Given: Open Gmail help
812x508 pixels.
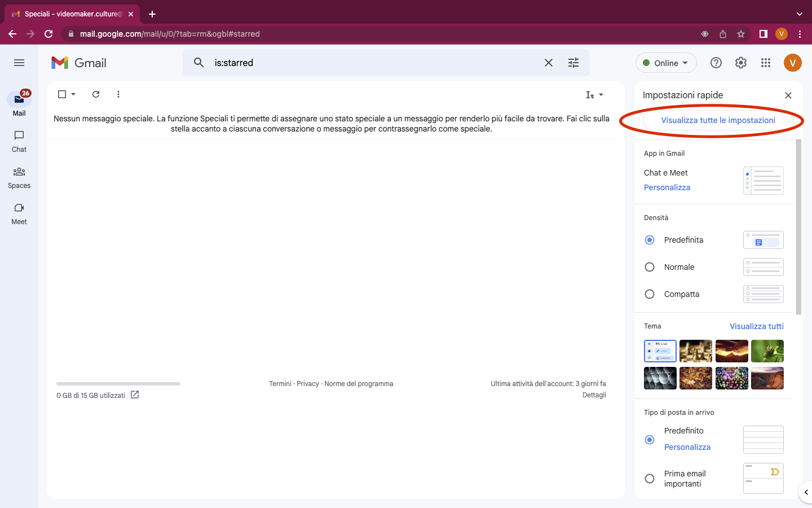Looking at the screenshot, I should pos(716,63).
